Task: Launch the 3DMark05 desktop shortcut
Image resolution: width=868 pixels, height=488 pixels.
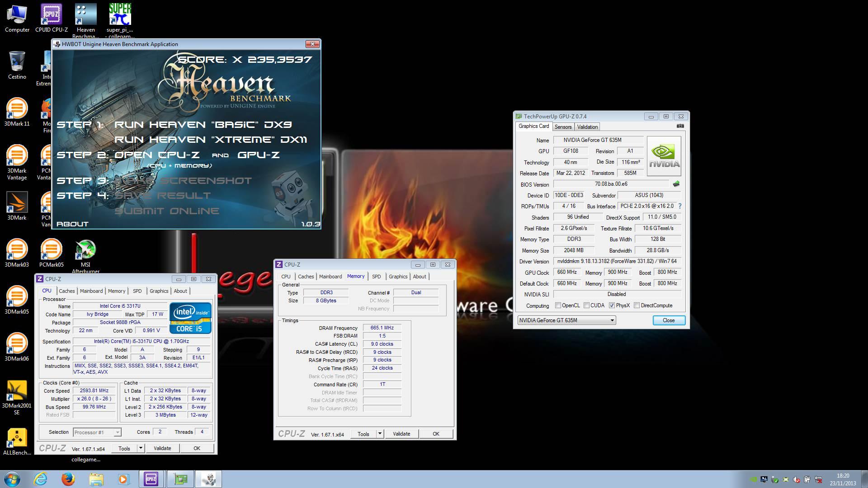Action: pyautogui.click(x=17, y=300)
